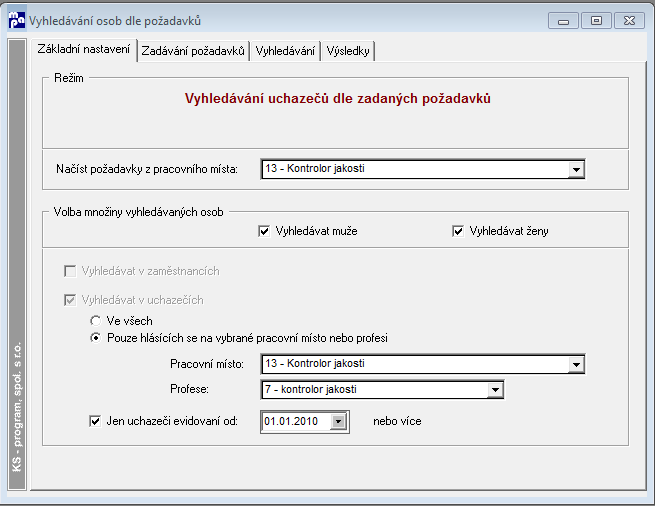Image resolution: width=655 pixels, height=506 pixels.
Task: Select the Ve všech radio button
Action: pyautogui.click(x=96, y=321)
